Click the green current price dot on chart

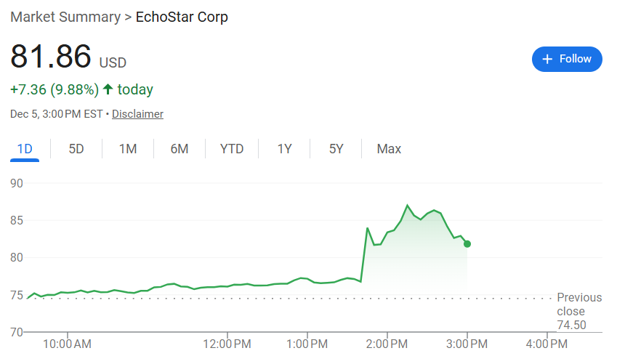(x=467, y=244)
